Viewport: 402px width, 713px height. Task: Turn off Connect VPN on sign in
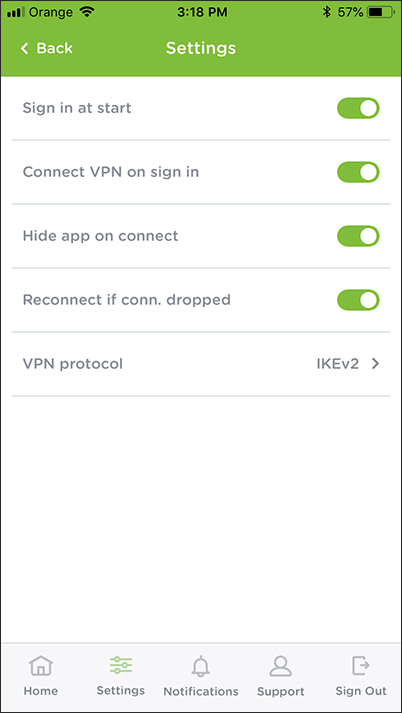[358, 172]
